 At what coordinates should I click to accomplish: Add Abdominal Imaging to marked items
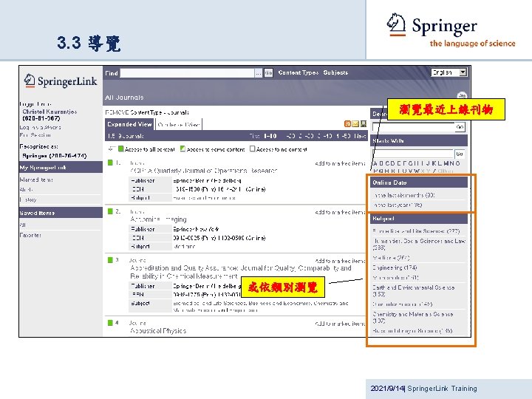[340, 212]
